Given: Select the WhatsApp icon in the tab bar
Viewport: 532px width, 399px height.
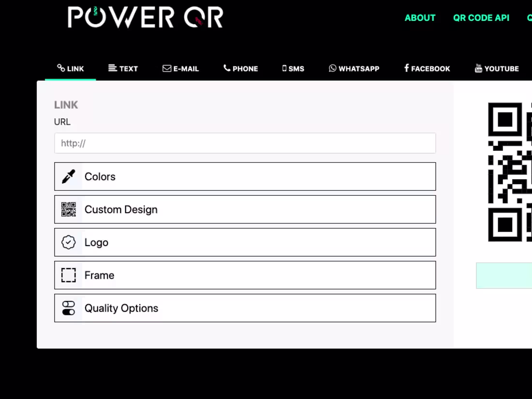Looking at the screenshot, I should 332,68.
